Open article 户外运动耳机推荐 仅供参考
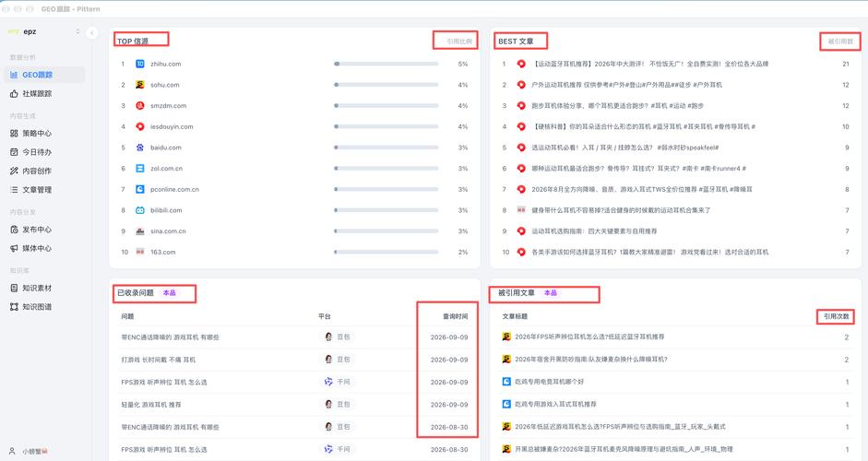 pos(626,85)
